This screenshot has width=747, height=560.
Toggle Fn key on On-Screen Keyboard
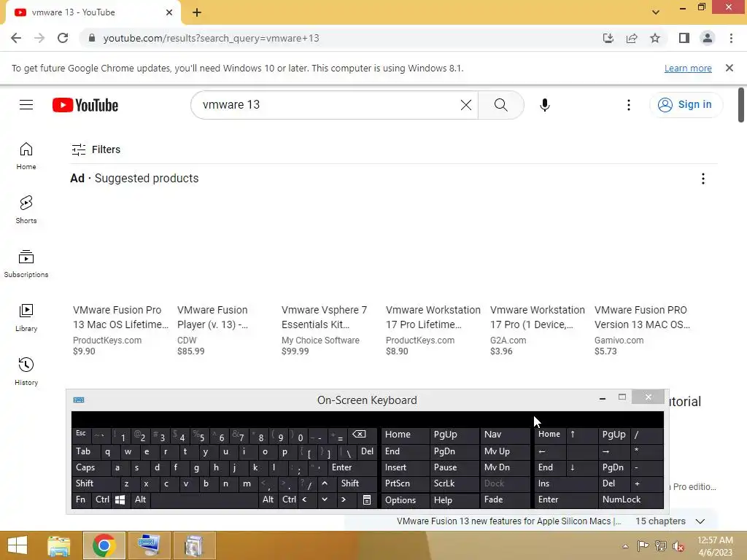[82, 499]
